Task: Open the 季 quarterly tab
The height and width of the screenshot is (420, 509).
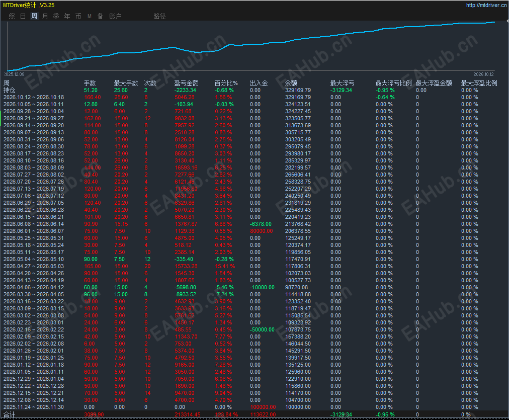Action: tap(56, 16)
